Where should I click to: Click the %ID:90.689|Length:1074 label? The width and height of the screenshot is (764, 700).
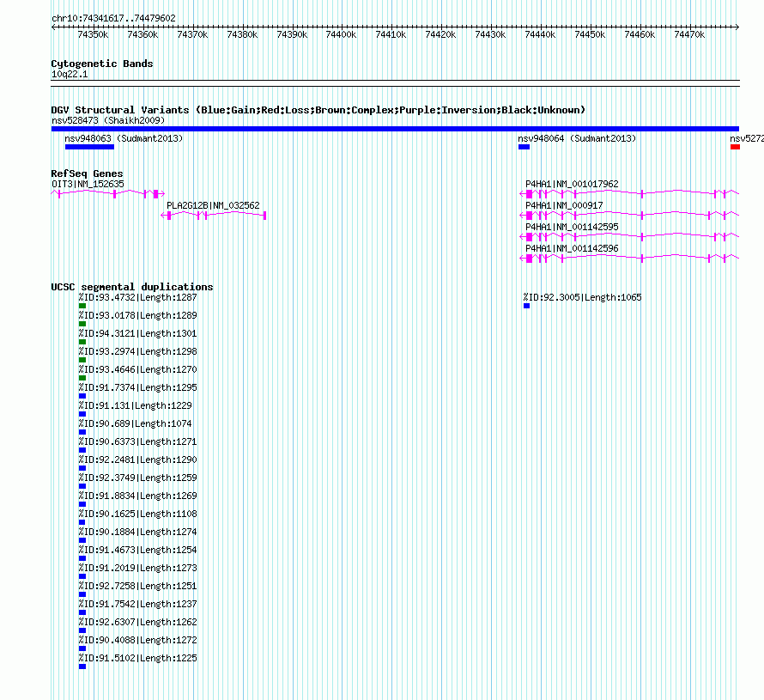[x=136, y=423]
